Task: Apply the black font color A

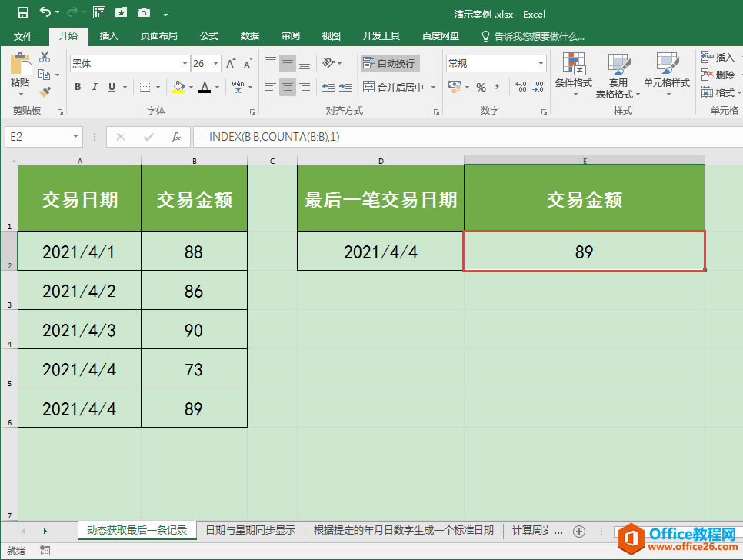Action: coord(205,87)
